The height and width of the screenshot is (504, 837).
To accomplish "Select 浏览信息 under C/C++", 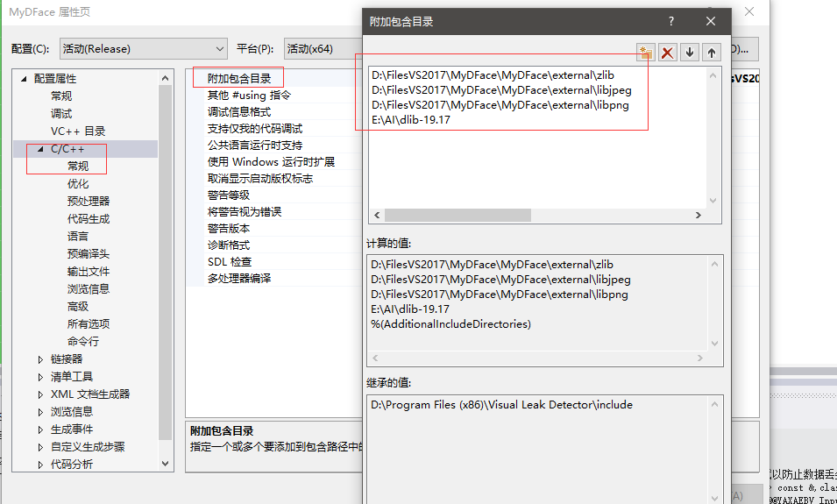I will 89,289.
